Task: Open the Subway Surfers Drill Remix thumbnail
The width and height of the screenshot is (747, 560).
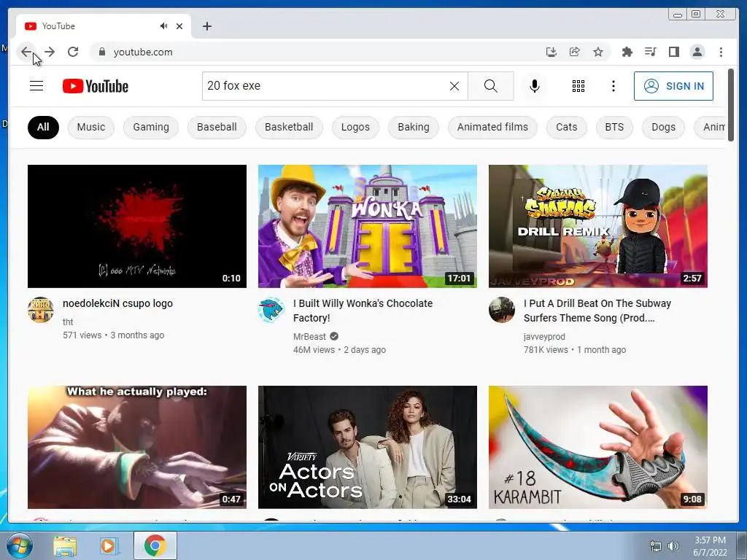Action: pos(598,226)
